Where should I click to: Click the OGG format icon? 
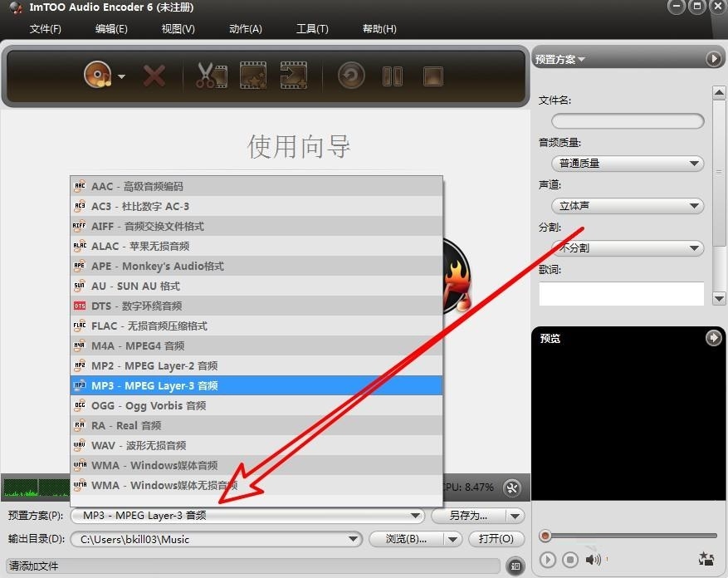(x=80, y=405)
